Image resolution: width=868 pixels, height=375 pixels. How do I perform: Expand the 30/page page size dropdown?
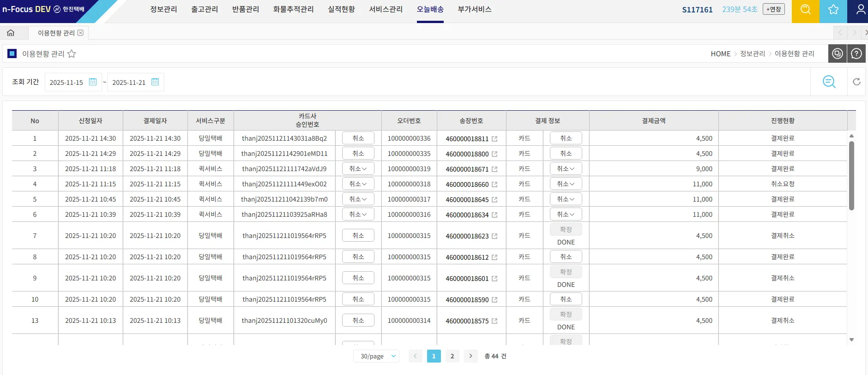(x=376, y=356)
